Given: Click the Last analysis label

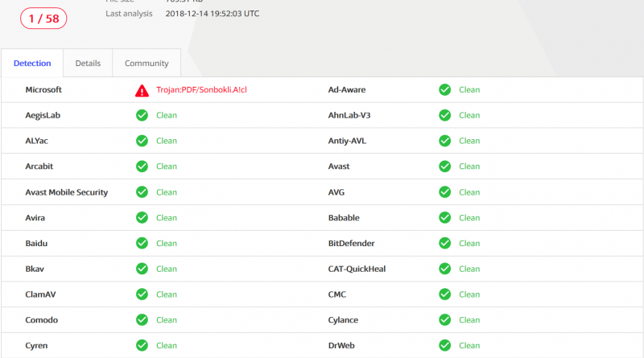Looking at the screenshot, I should [x=129, y=14].
